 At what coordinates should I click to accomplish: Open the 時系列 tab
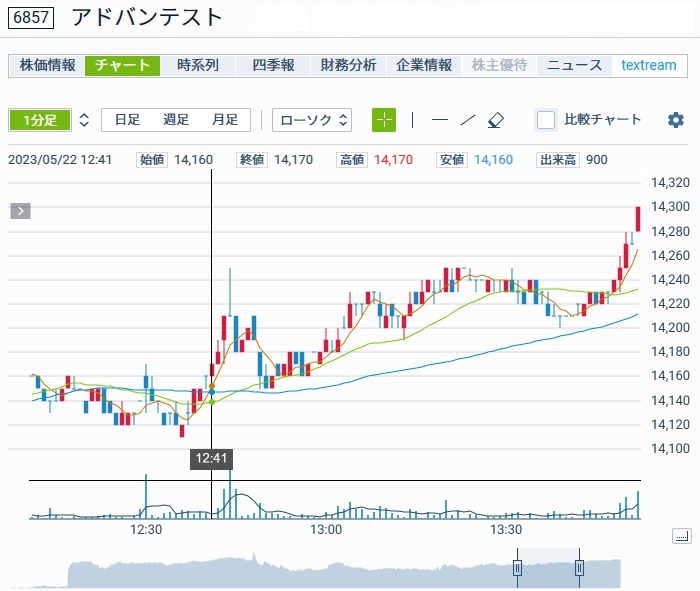pos(198,65)
